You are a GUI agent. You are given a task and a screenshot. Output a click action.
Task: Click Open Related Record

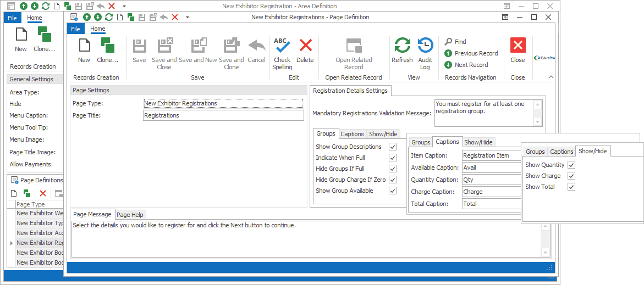tap(353, 54)
